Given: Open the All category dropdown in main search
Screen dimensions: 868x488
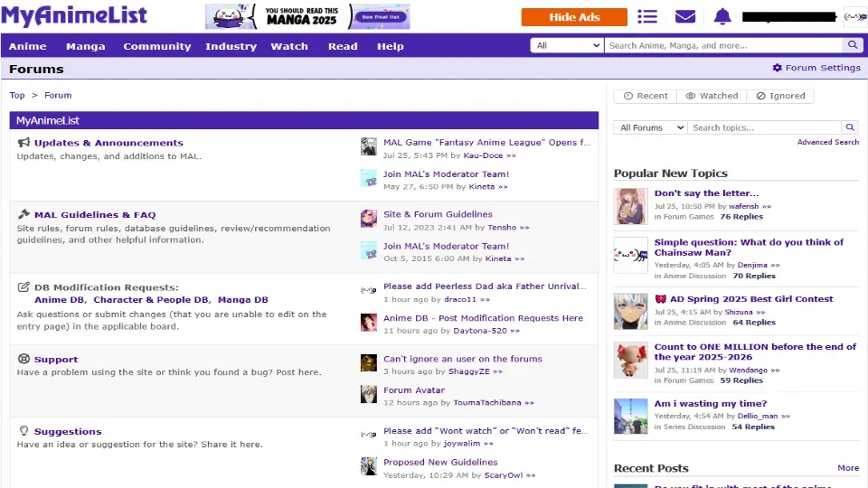Looking at the screenshot, I should tap(567, 45).
